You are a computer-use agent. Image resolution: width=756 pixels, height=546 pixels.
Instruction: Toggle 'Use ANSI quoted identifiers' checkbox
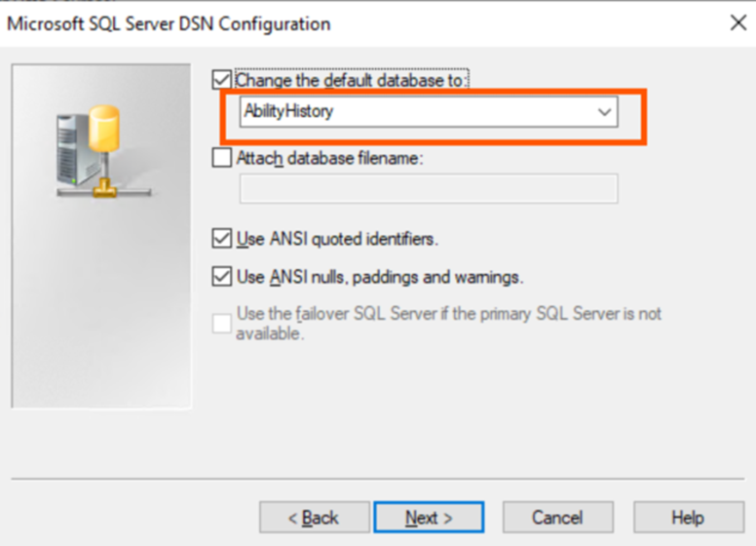(x=222, y=238)
